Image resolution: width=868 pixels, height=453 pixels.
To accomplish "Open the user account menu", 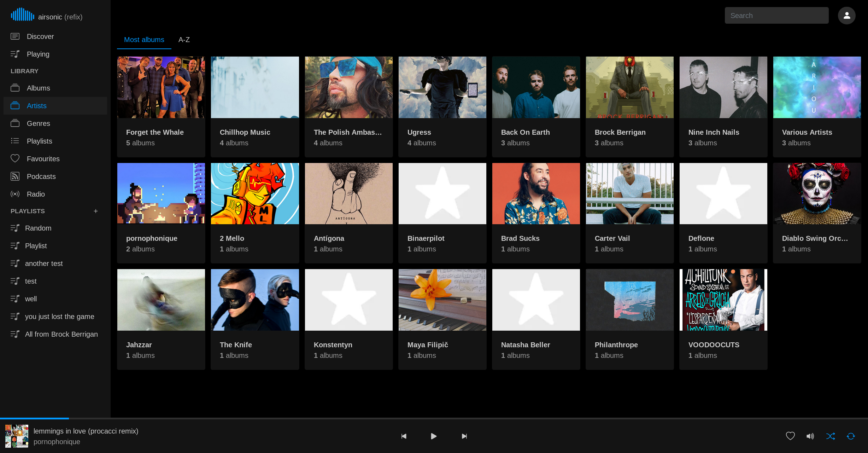I will [846, 16].
